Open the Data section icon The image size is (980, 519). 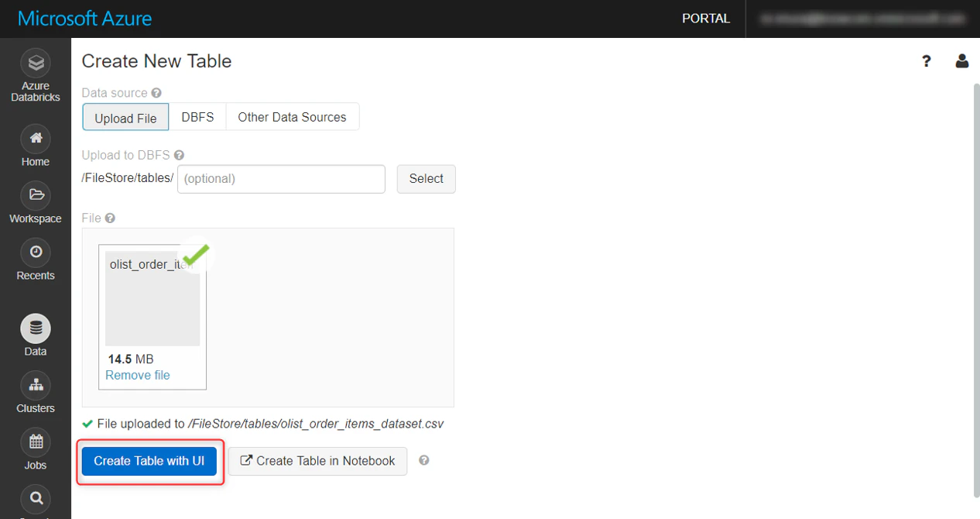click(36, 328)
